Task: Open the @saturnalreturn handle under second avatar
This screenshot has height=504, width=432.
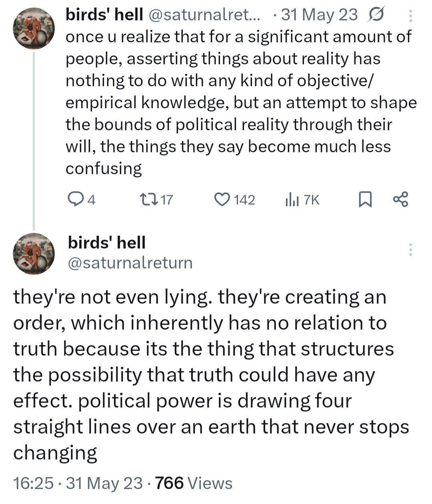Action: coord(130,263)
